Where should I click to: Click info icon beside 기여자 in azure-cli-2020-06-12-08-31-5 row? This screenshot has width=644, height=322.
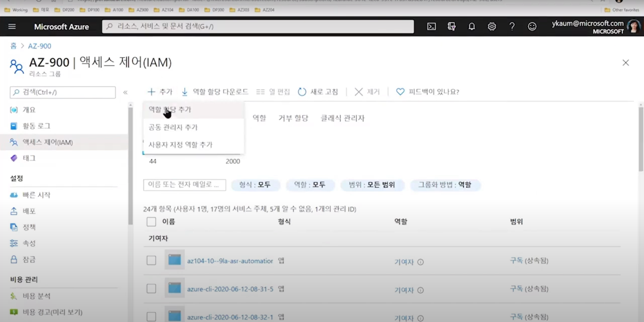coord(421,290)
